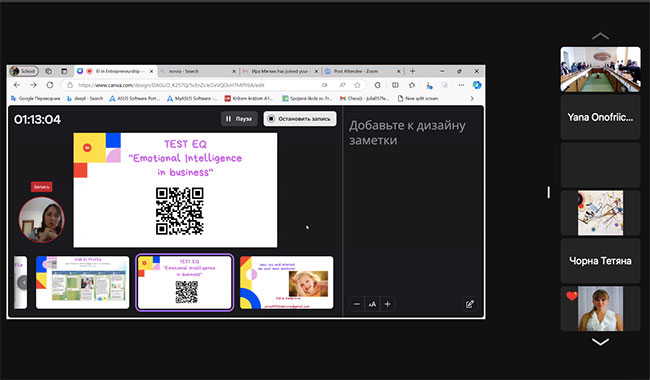Decrease the notes font size with the minus button
Image resolution: width=650 pixels, height=380 pixels.
tap(357, 304)
